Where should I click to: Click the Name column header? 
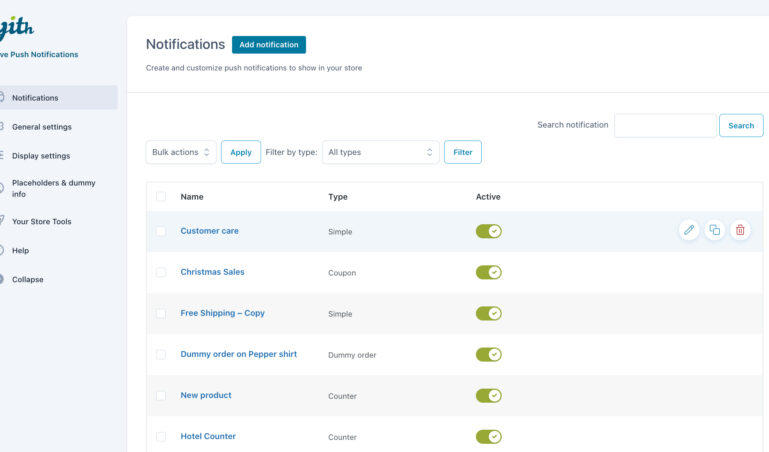pos(192,197)
